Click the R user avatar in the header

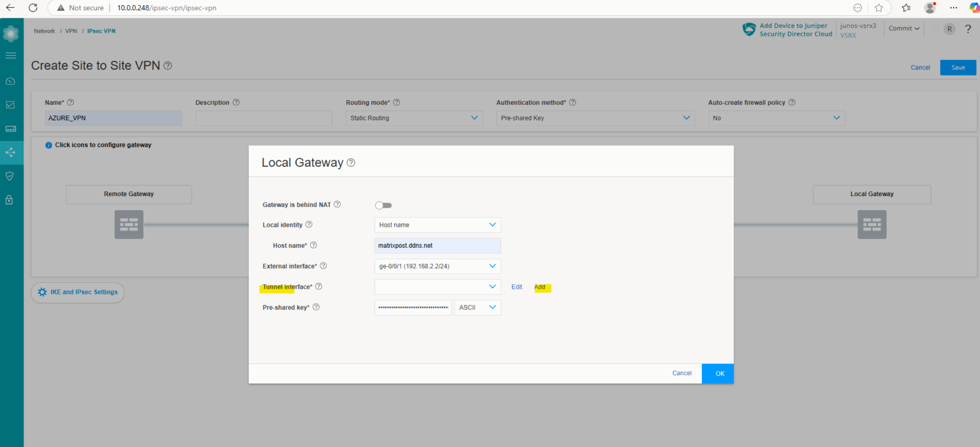coord(949,29)
